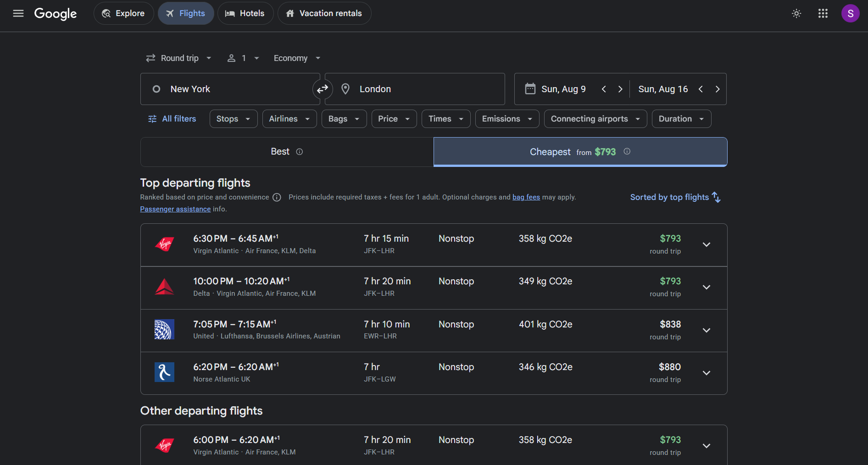Image resolution: width=868 pixels, height=465 pixels.
Task: Open the Price filter
Action: pos(394,119)
